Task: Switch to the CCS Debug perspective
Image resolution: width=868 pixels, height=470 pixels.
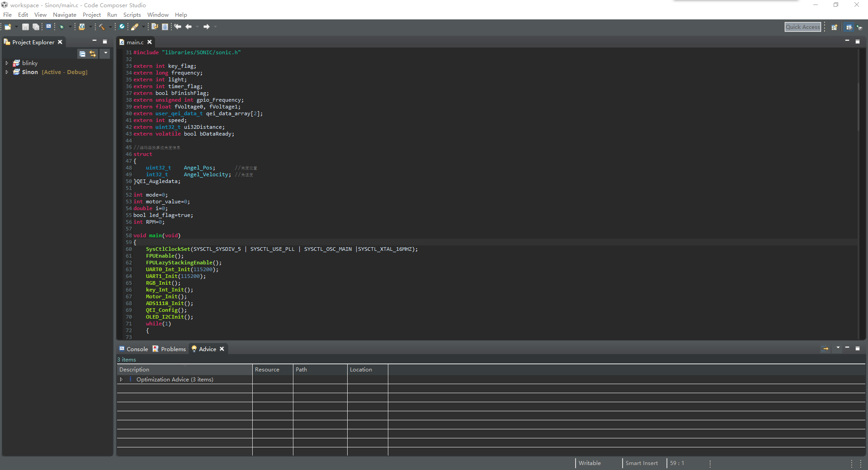Action: pyautogui.click(x=859, y=27)
